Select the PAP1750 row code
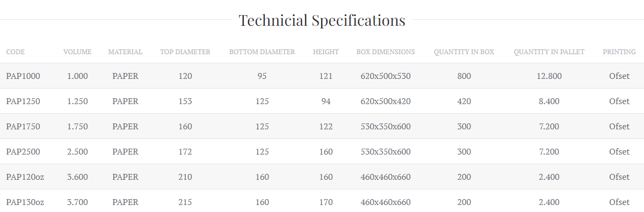 pos(24,126)
